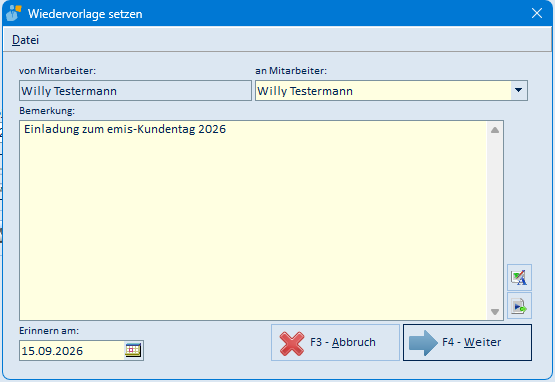Screen dimensions: 555x382
Task: Click the insert text module icon
Action: click(x=519, y=306)
